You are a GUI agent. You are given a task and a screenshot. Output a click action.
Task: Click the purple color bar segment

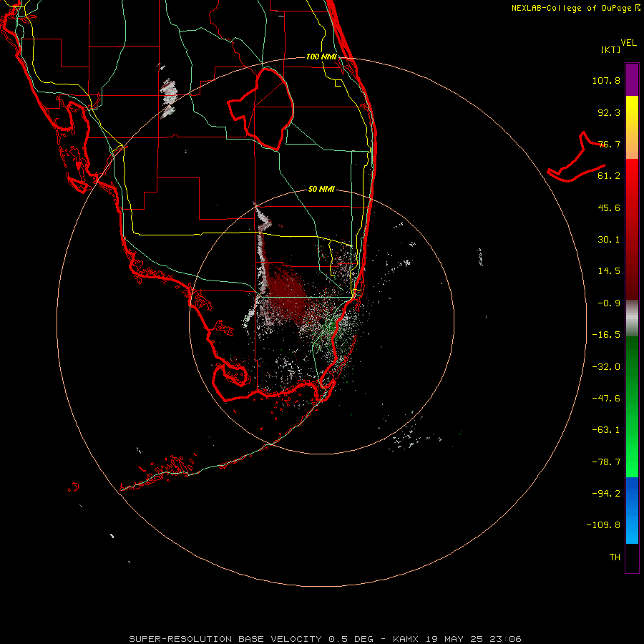(632, 79)
